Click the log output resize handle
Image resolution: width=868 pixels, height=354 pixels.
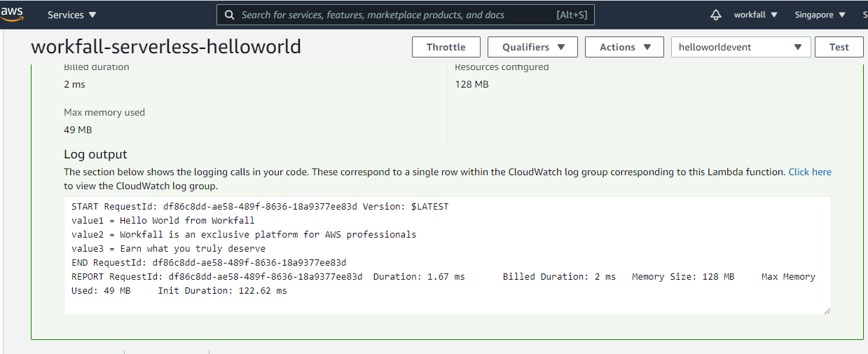[827, 311]
